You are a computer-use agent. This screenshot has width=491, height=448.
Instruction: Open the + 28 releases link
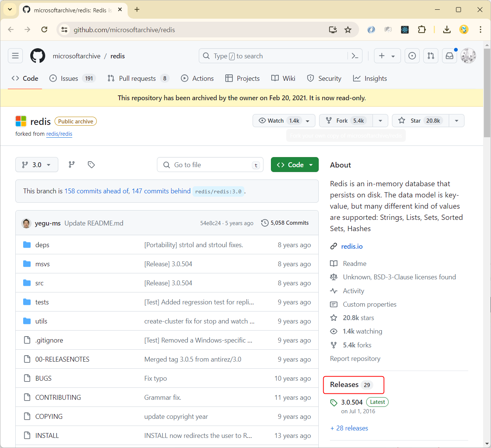coord(349,428)
